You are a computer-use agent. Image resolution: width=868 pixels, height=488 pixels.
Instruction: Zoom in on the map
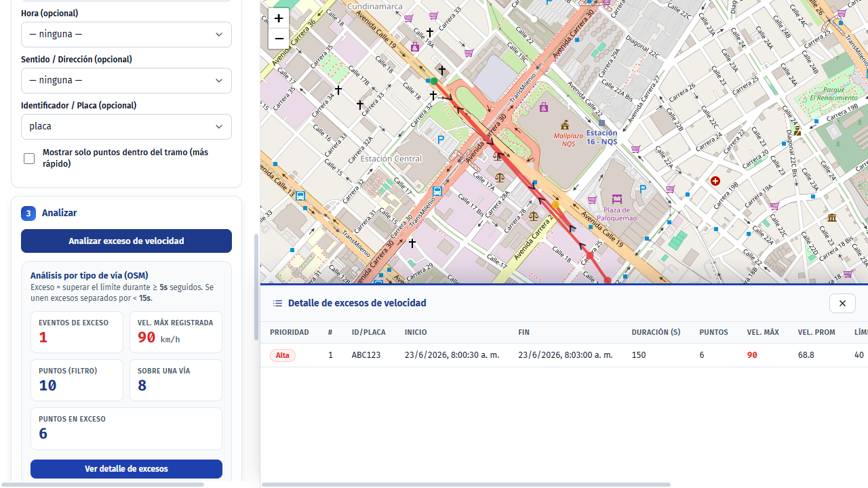click(x=279, y=18)
